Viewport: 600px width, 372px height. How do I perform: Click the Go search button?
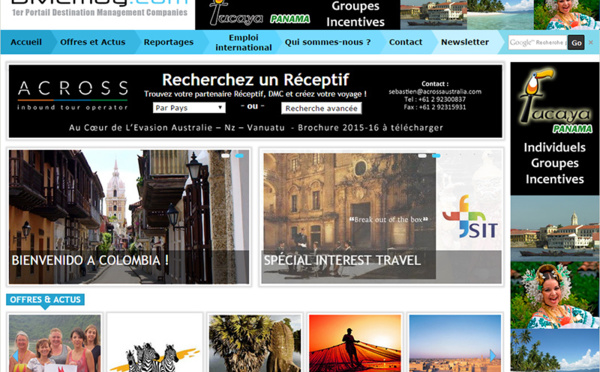tap(576, 42)
